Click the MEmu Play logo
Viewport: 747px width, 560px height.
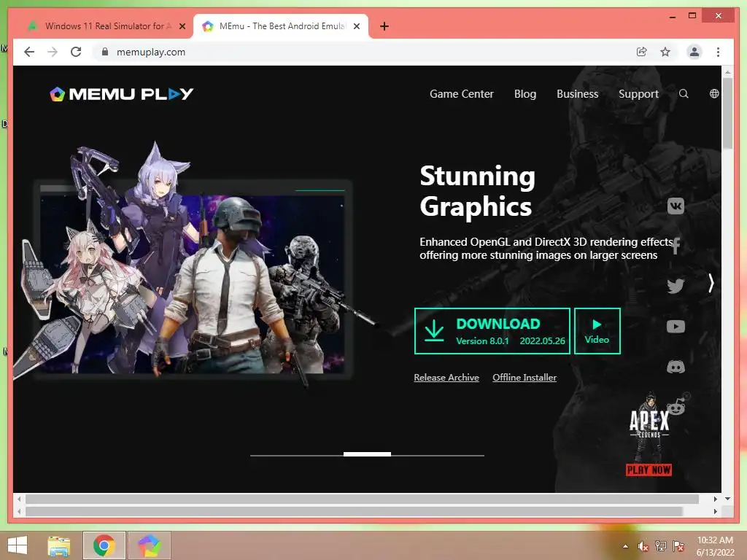point(122,94)
